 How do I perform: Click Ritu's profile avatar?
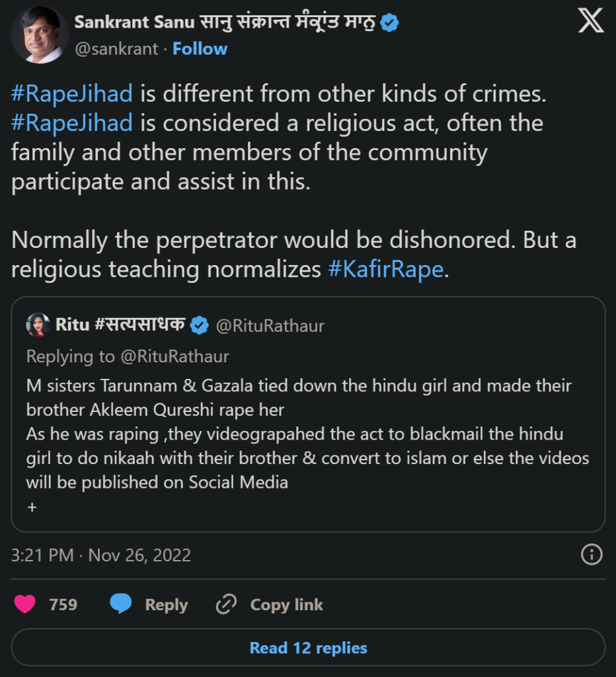pyautogui.click(x=38, y=325)
